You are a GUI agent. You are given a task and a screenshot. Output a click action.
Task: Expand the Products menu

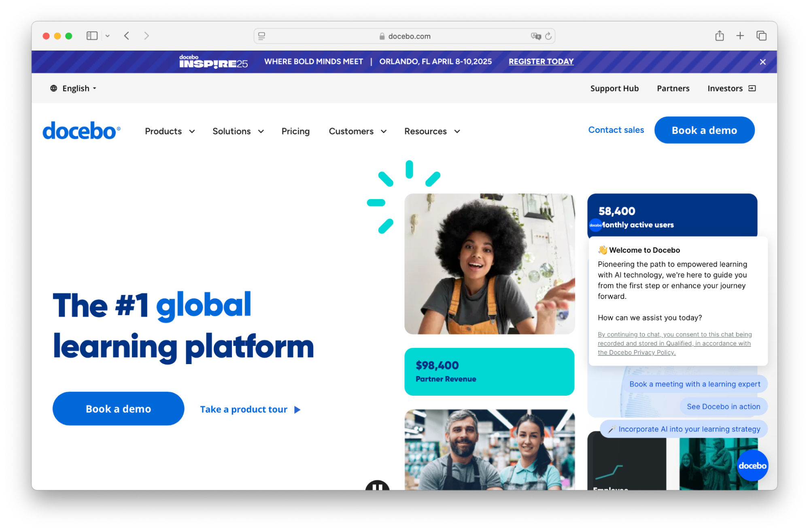click(x=170, y=131)
